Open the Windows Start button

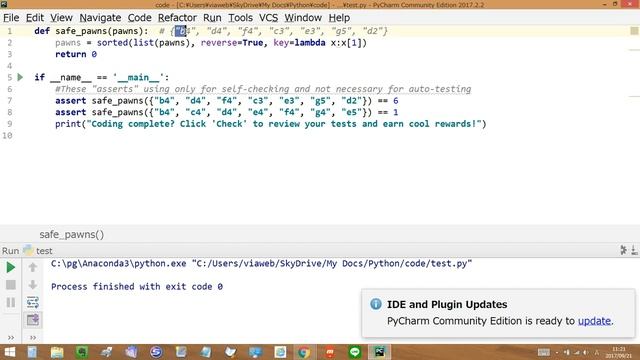point(9,352)
